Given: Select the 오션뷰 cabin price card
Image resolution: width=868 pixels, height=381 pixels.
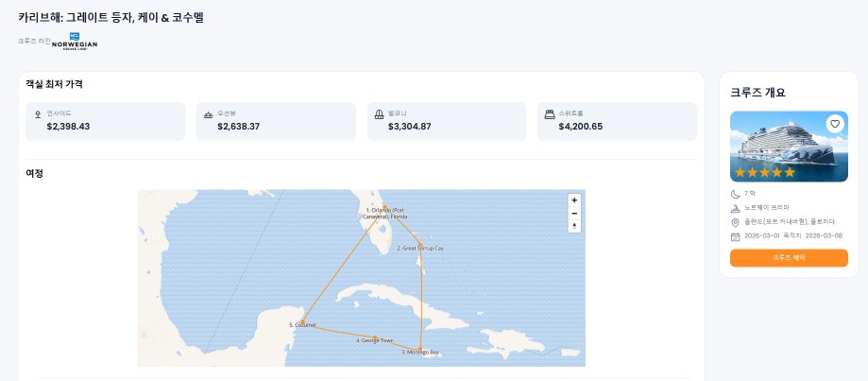Looking at the screenshot, I should click(276, 121).
